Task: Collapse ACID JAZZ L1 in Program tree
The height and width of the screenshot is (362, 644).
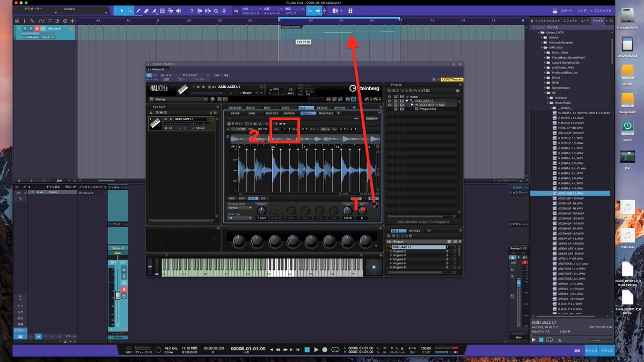Action: tap(407, 100)
